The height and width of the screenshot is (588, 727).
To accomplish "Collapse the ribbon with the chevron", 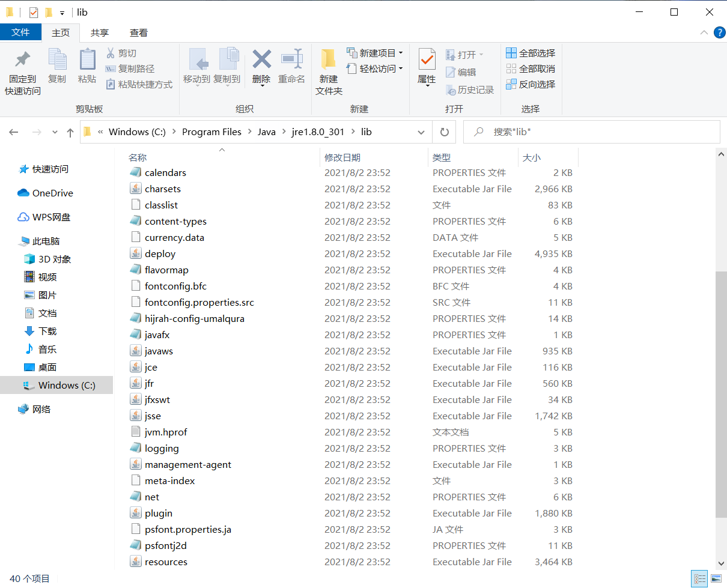I will click(x=704, y=32).
